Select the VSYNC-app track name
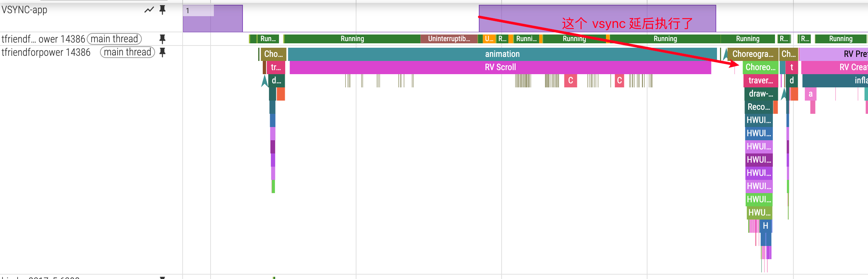The height and width of the screenshot is (279, 868). point(24,10)
